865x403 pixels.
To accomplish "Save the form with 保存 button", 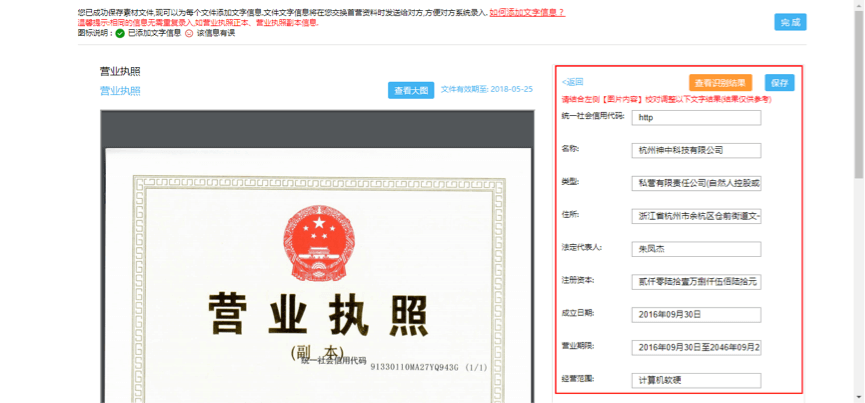I will pyautogui.click(x=779, y=83).
